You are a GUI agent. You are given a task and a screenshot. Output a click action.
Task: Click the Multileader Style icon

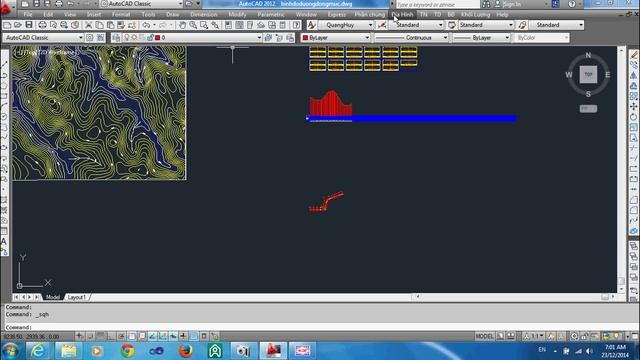(x=522, y=25)
